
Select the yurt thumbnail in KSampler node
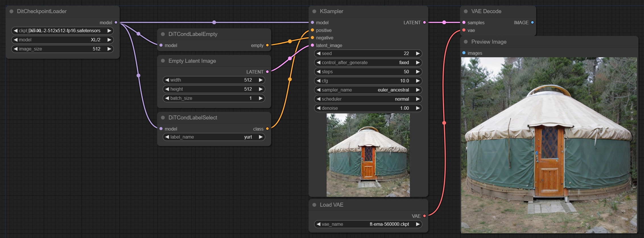368,155
